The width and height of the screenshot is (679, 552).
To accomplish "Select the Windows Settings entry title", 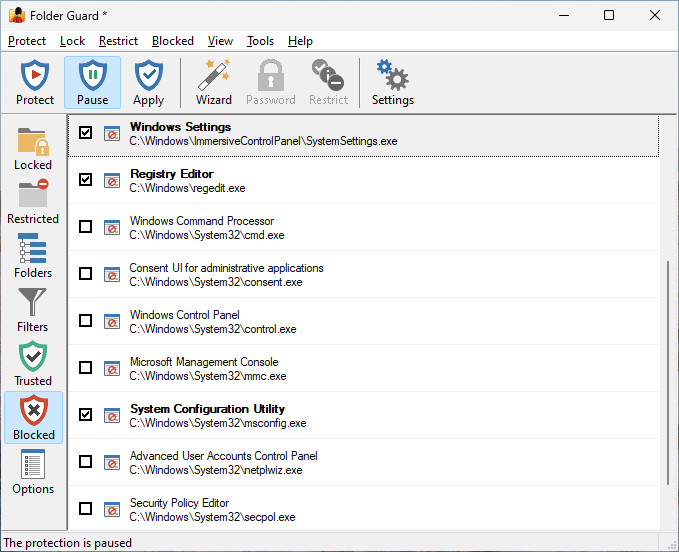I will 181,127.
